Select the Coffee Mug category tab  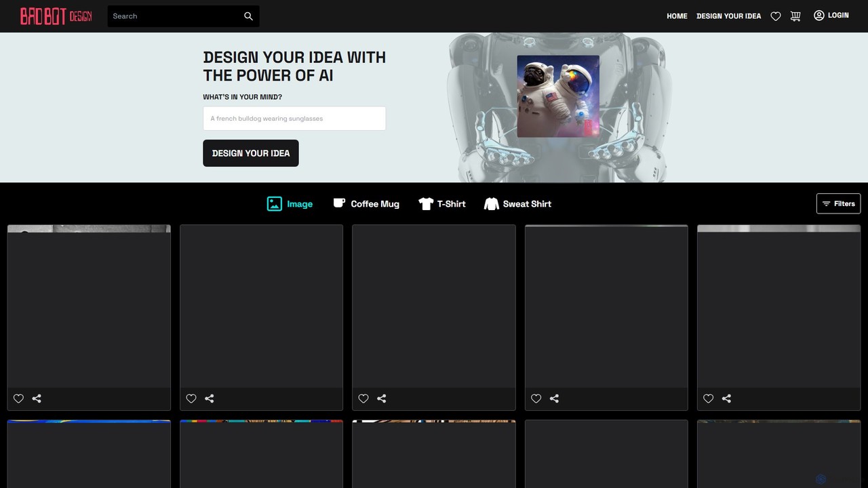(366, 204)
